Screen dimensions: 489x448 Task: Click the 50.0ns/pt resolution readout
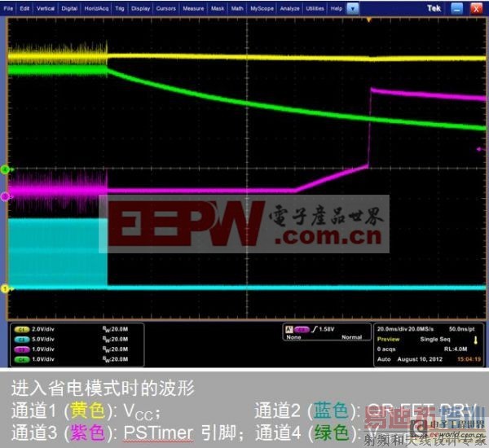click(461, 329)
